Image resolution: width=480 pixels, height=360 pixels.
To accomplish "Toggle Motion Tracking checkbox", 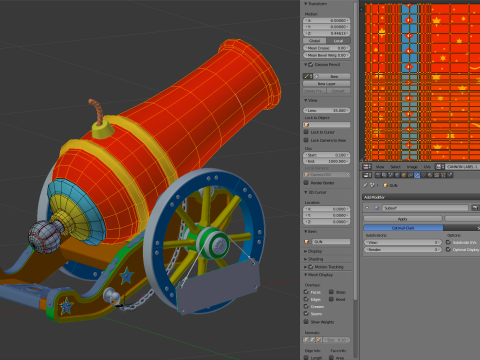I will (311, 267).
